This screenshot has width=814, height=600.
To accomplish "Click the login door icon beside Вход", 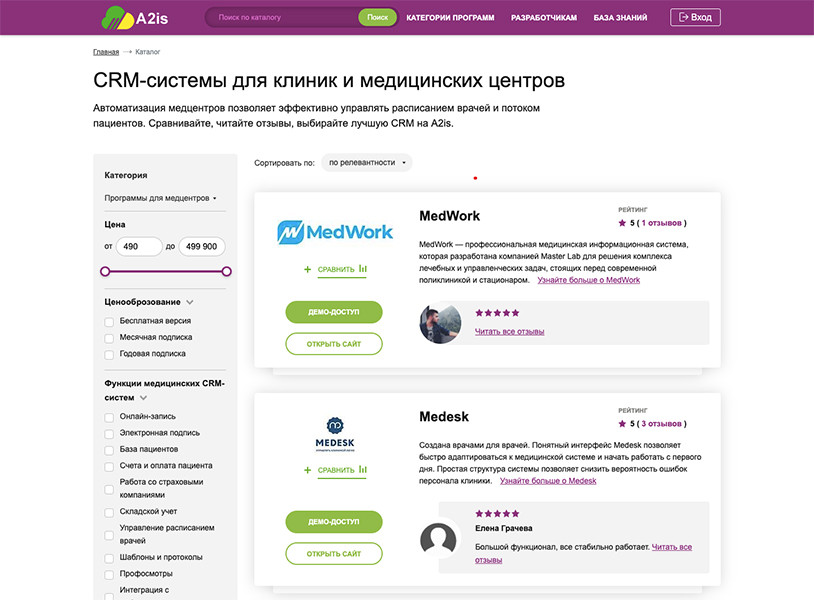I will pyautogui.click(x=684, y=17).
